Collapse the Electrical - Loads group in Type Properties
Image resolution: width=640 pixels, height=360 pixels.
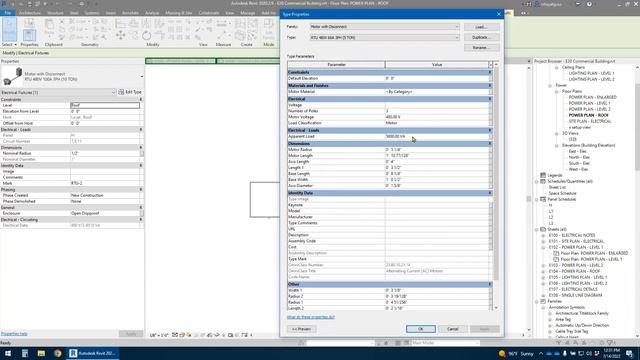click(x=490, y=130)
